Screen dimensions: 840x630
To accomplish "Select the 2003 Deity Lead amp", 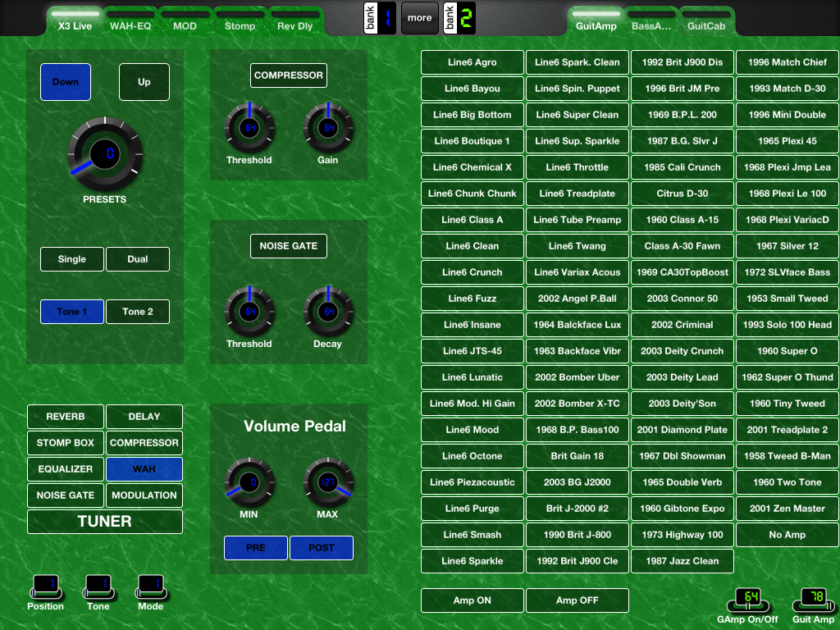I will pyautogui.click(x=682, y=377).
